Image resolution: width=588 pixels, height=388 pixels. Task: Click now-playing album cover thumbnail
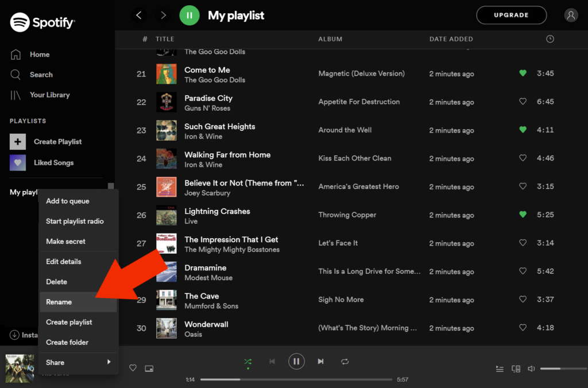point(20,368)
